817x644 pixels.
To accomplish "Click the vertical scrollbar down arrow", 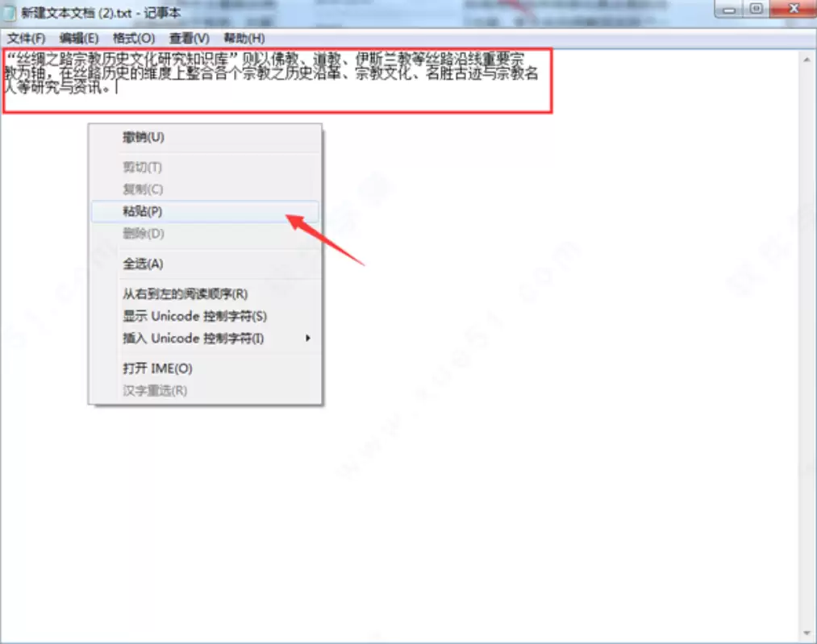I will (807, 632).
